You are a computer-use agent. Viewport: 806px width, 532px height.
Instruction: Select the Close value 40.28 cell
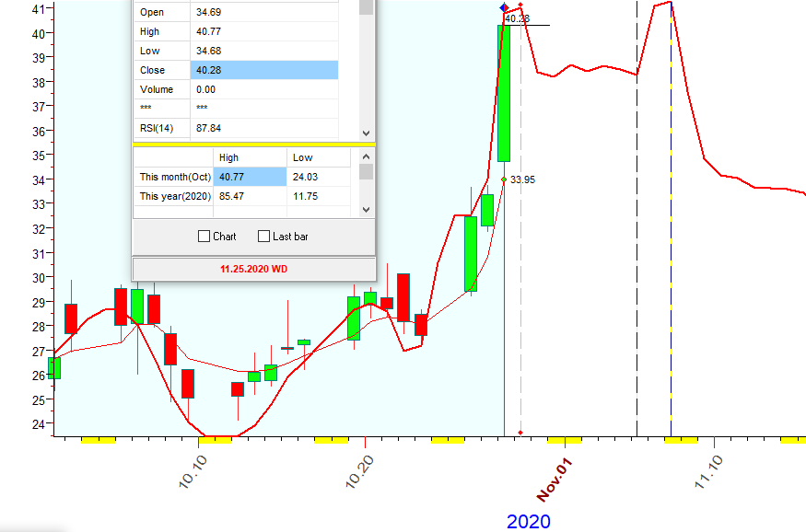(x=263, y=70)
